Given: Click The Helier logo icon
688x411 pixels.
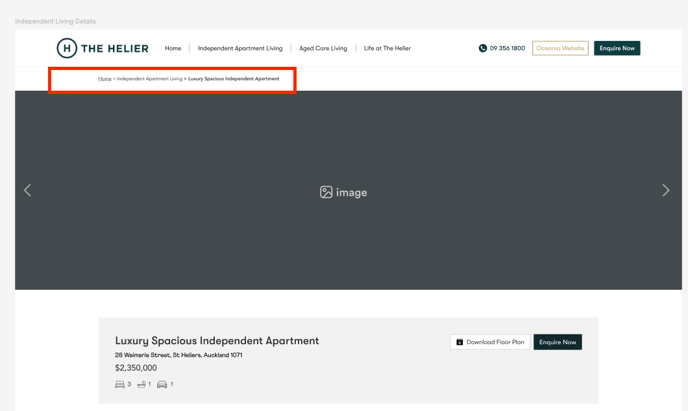Looking at the screenshot, I should click(x=67, y=48).
